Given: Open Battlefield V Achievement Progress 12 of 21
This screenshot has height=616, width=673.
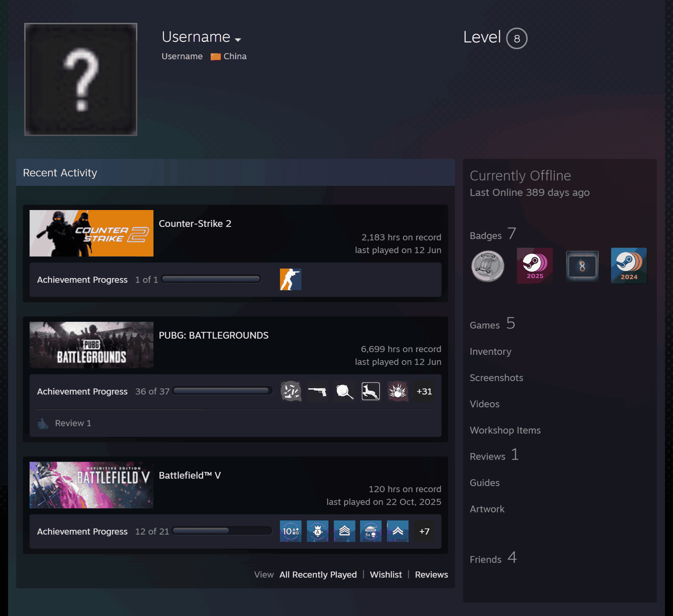Looking at the screenshot, I should tap(103, 532).
